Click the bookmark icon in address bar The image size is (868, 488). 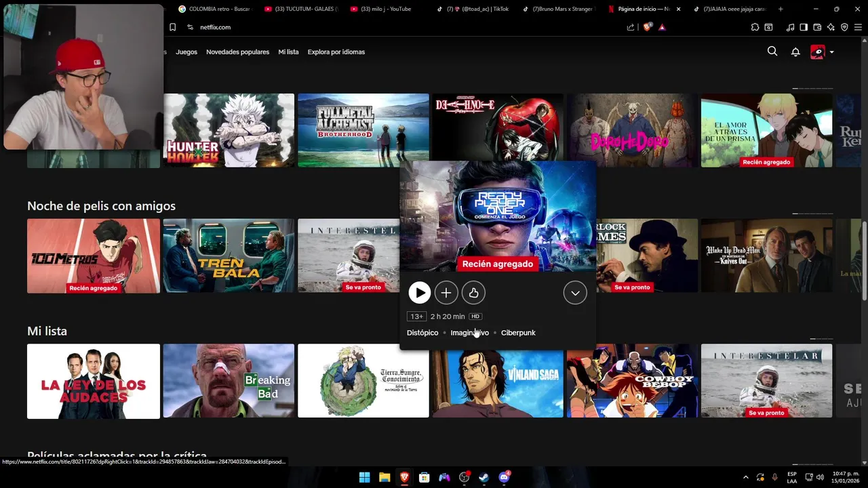[x=172, y=27]
